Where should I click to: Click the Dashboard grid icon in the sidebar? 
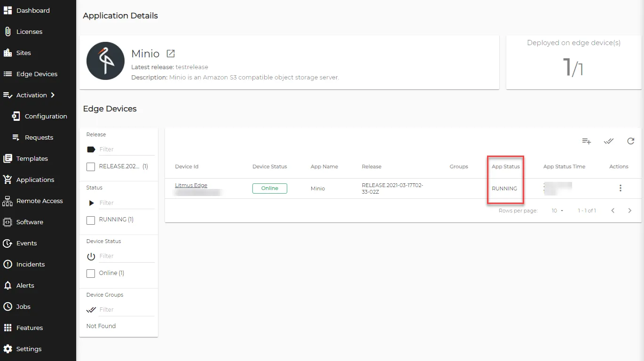8,10
